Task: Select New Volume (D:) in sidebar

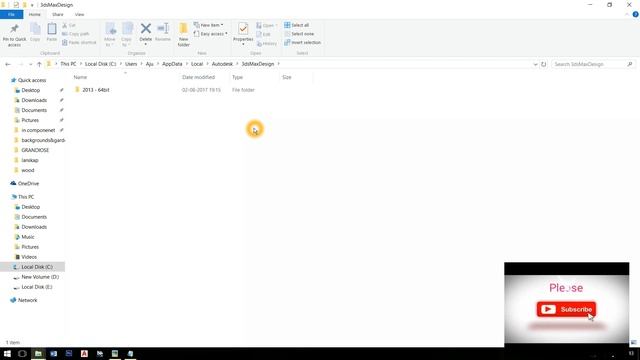Action: (x=40, y=277)
